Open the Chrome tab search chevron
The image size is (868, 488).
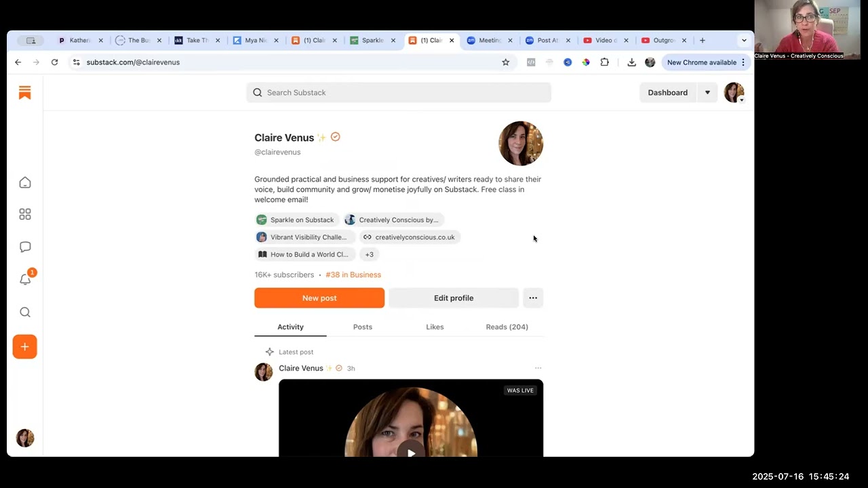744,41
